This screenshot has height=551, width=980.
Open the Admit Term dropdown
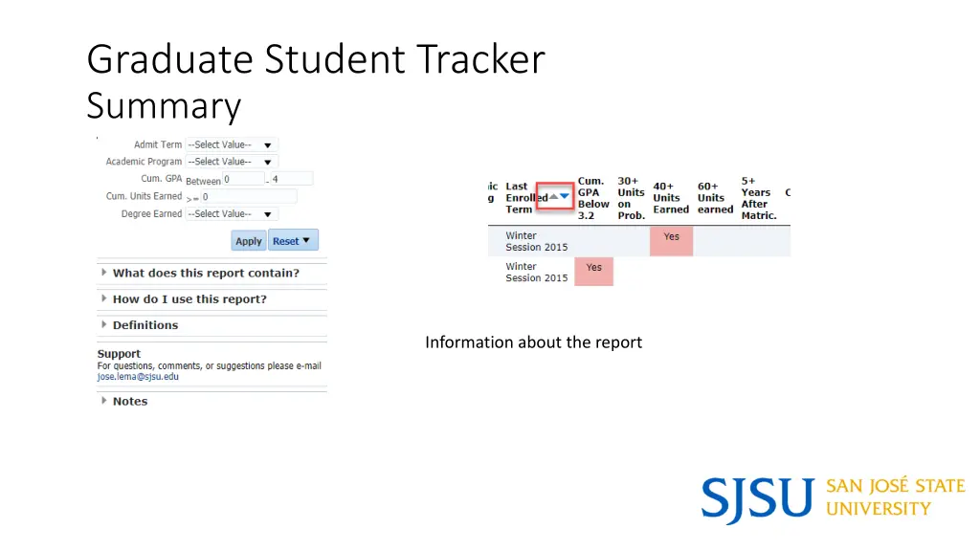point(232,145)
